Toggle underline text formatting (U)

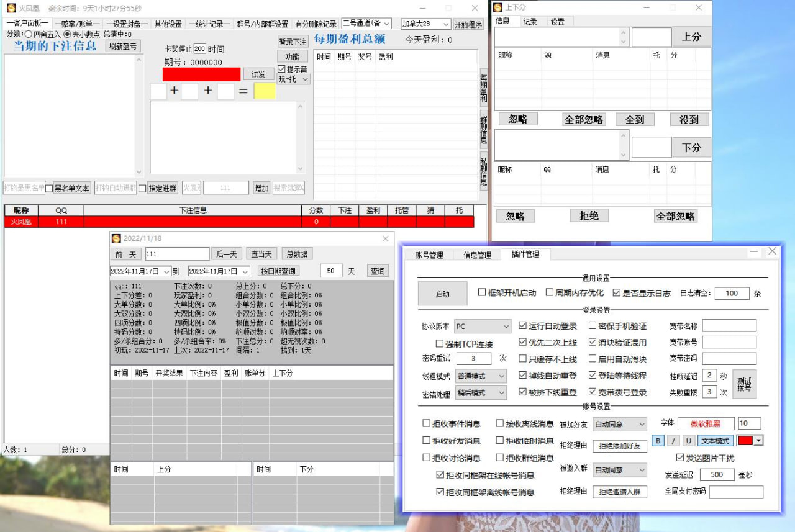688,441
